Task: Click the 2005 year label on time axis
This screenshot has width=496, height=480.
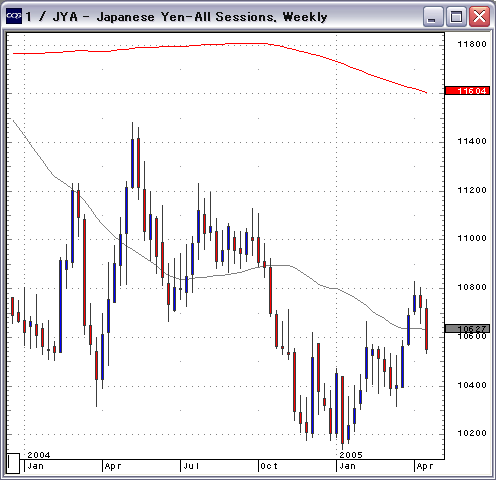Action: tap(351, 455)
